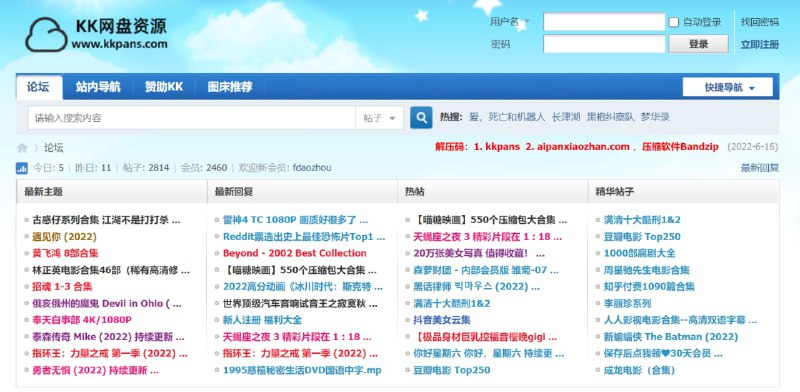The height and width of the screenshot is (392, 800).
Task: Click the 热帖 column header
Action: (x=414, y=192)
